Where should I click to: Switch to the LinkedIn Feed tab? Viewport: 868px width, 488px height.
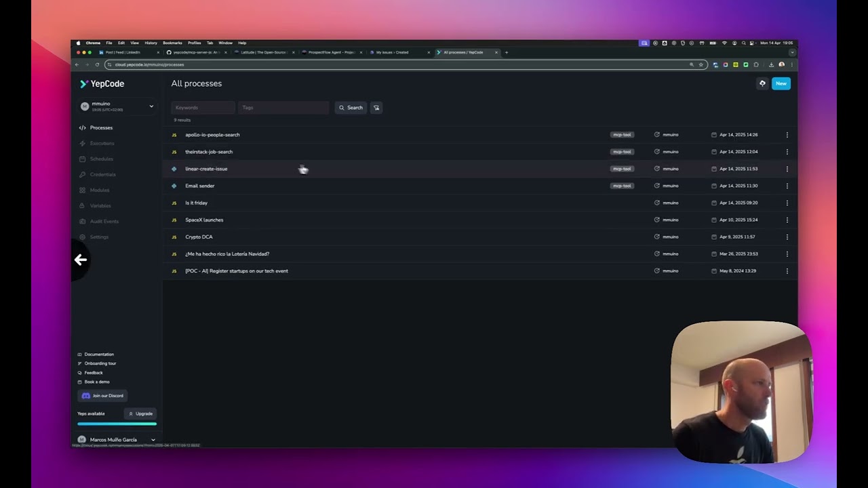[x=128, y=52]
